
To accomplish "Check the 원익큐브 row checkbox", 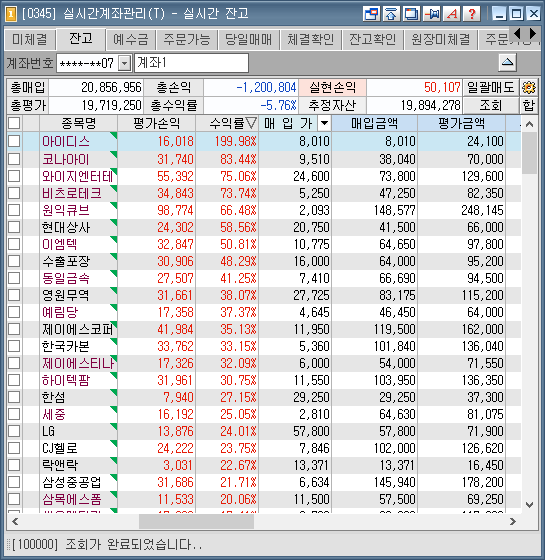I will pos(14,210).
